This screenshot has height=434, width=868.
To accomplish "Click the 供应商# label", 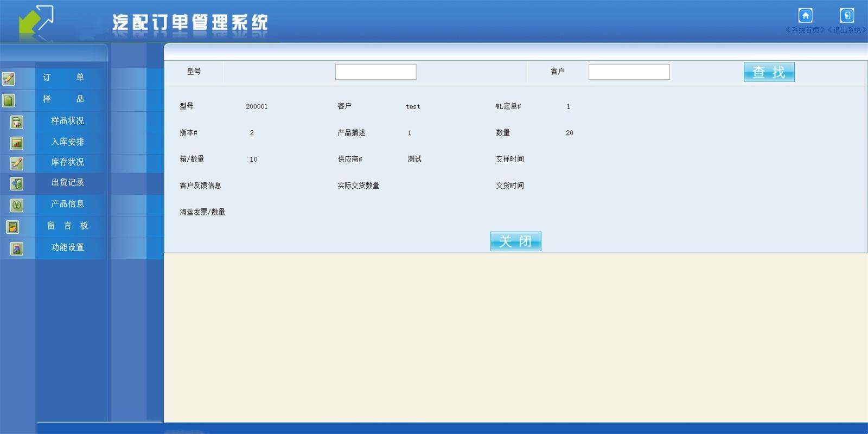I will click(350, 159).
